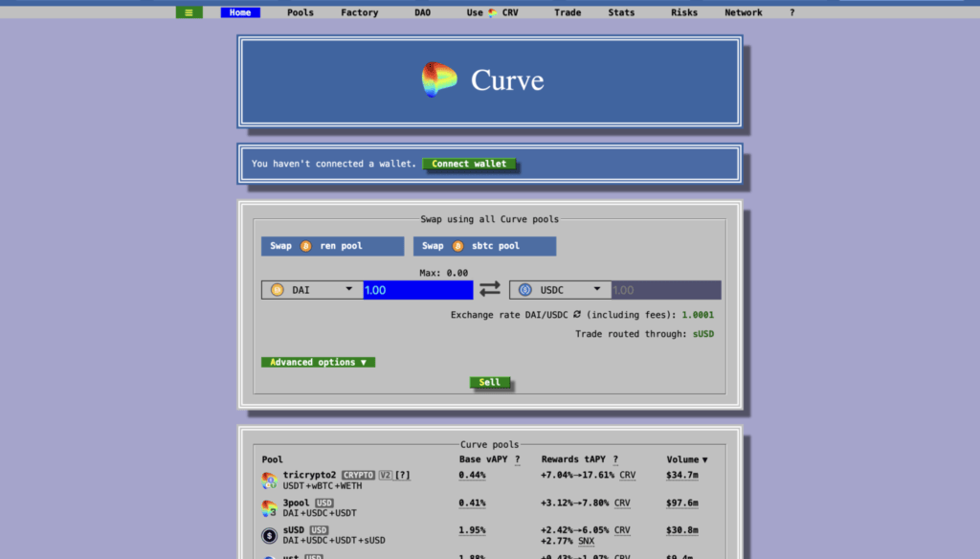The height and width of the screenshot is (559, 980).
Task: Click the sUSD pool icon
Action: (269, 535)
